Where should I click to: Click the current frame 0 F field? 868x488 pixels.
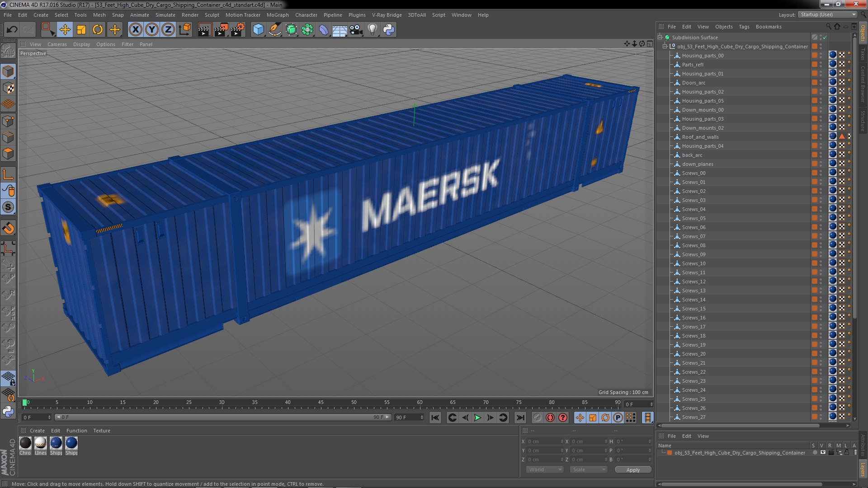pyautogui.click(x=36, y=417)
